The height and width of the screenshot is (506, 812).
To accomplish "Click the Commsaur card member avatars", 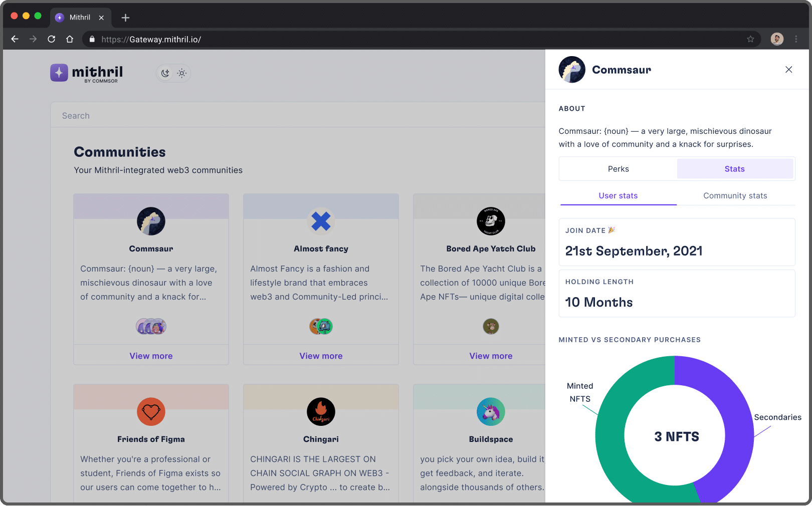I will click(x=151, y=327).
